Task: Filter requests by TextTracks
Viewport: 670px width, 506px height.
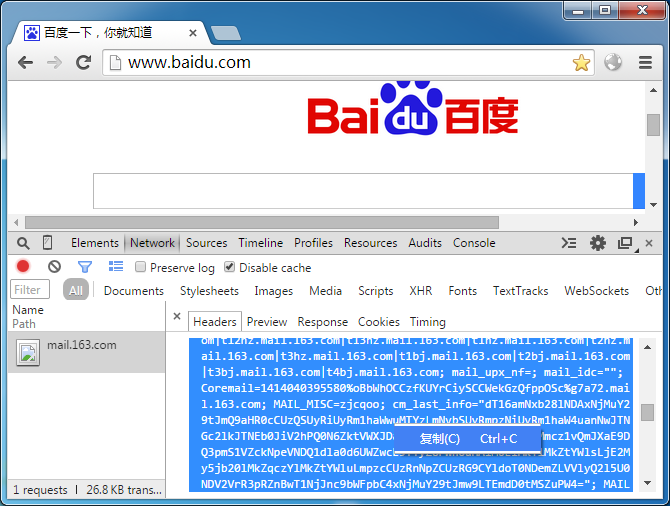Action: (x=520, y=291)
